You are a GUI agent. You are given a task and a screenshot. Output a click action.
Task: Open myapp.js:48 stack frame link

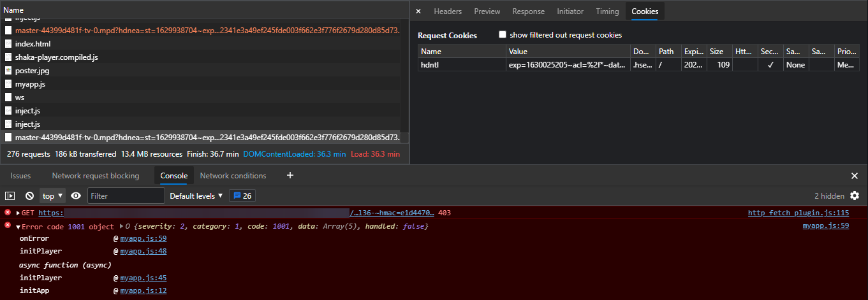(143, 252)
